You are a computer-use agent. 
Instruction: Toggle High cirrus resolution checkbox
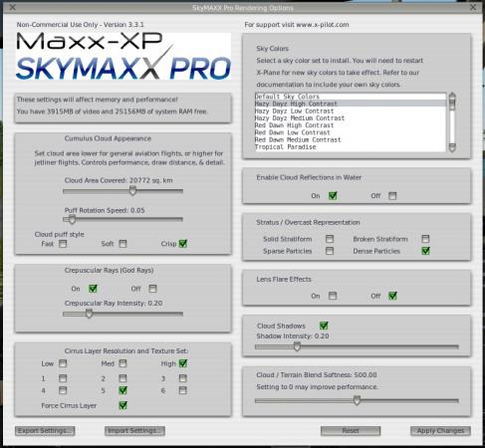[x=183, y=363]
